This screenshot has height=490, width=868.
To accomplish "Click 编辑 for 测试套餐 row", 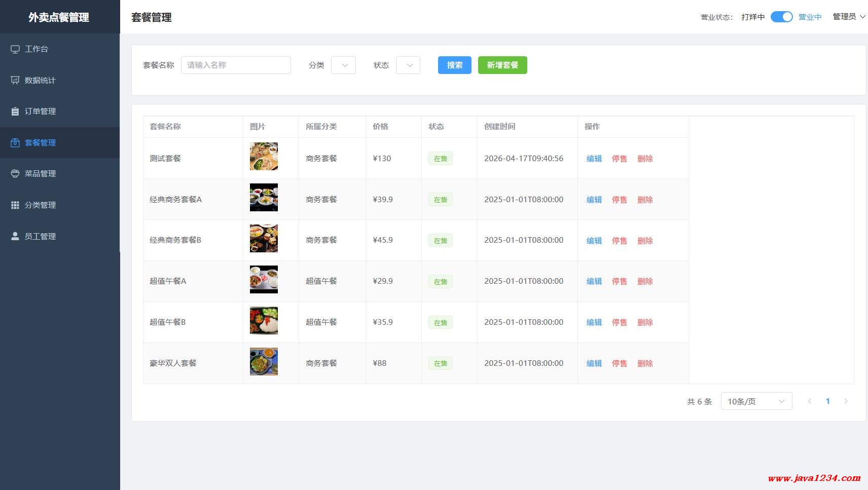I will pyautogui.click(x=594, y=159).
